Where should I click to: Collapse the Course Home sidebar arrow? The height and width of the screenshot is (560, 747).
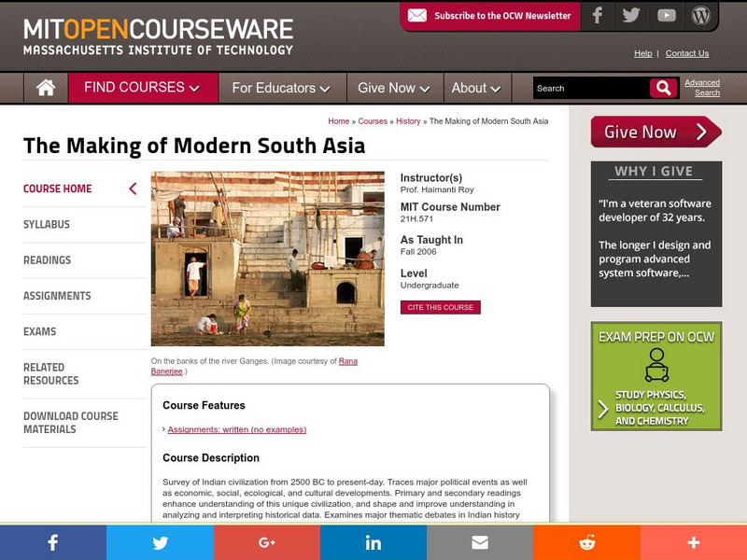point(133,189)
